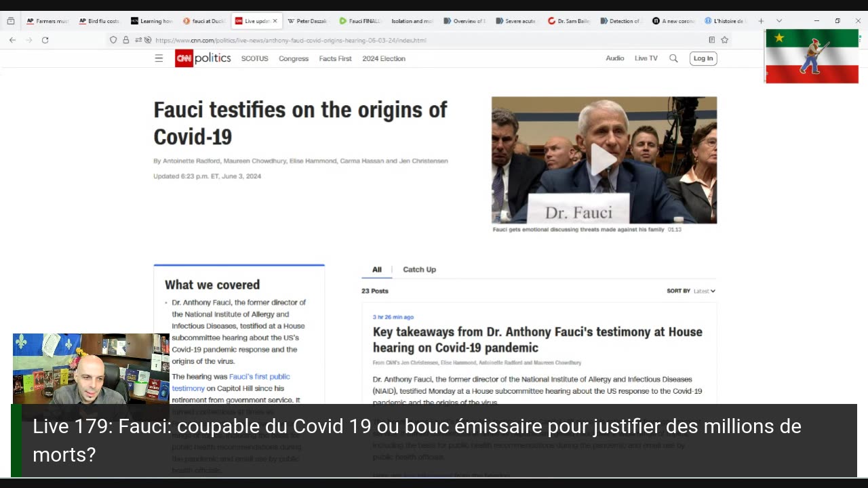
Task: Click the CNN logo
Action: coord(184,58)
